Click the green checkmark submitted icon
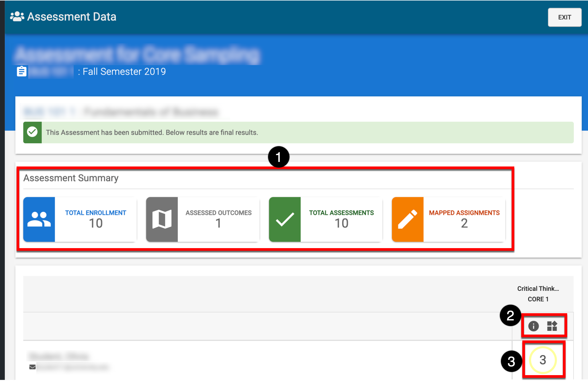The image size is (588, 381). [x=32, y=132]
